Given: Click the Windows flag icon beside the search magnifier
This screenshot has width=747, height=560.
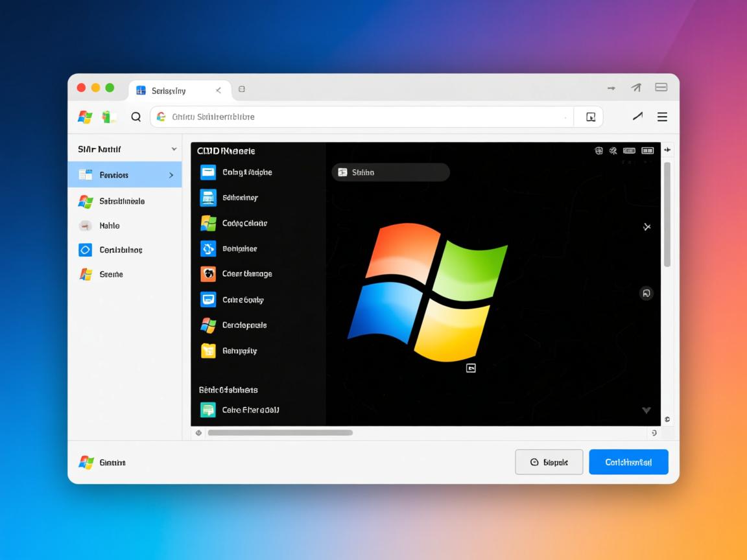Looking at the screenshot, I should coord(85,117).
